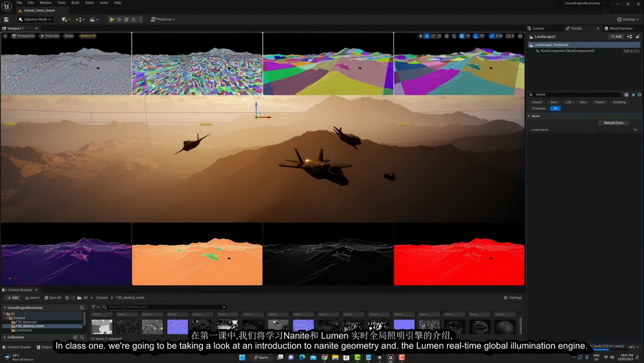This screenshot has height=363, width=644.
Task: Select the Rendering filter in Details
Action: coord(620,103)
